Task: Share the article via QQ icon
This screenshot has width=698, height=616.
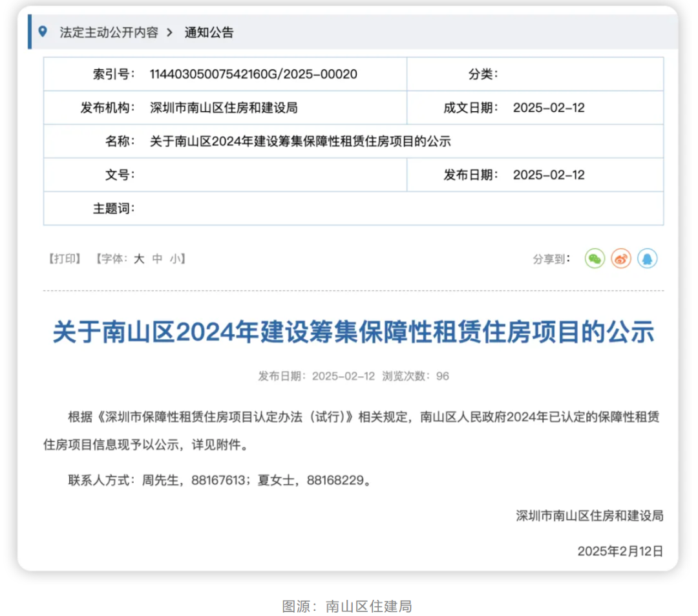Action: point(647,259)
